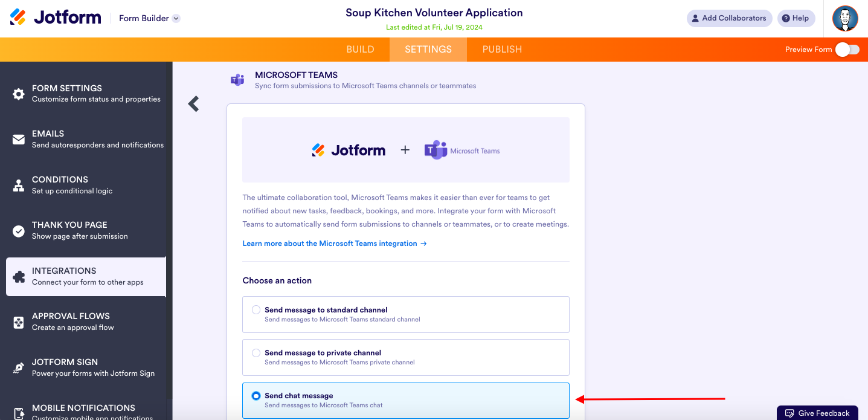Click the Jotform logo in integration banner

point(349,150)
